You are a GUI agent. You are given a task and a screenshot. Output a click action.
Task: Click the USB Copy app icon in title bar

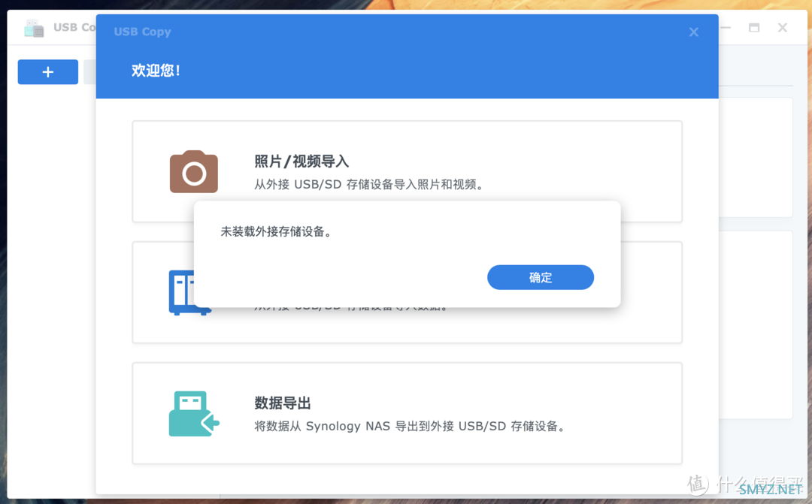34,28
